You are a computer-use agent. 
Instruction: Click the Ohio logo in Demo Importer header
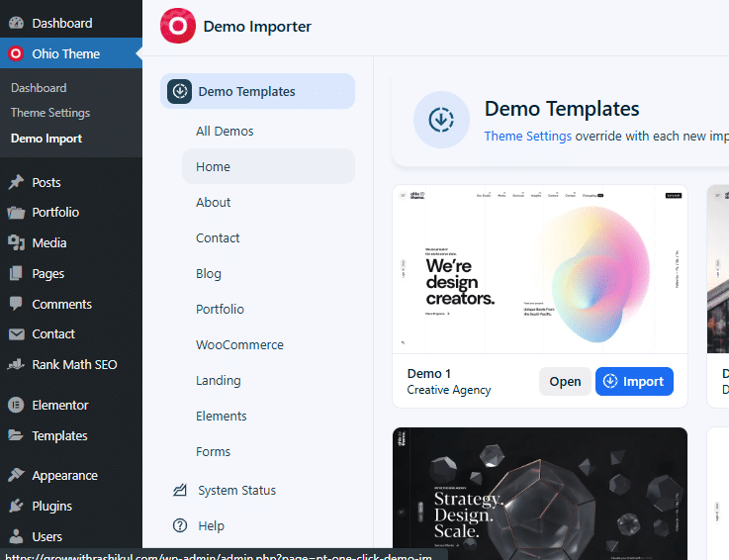tap(178, 27)
